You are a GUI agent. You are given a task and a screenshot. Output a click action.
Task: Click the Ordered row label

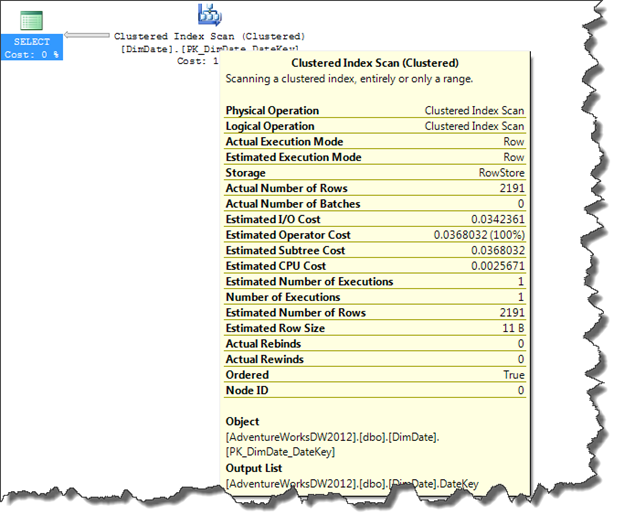[x=247, y=374]
